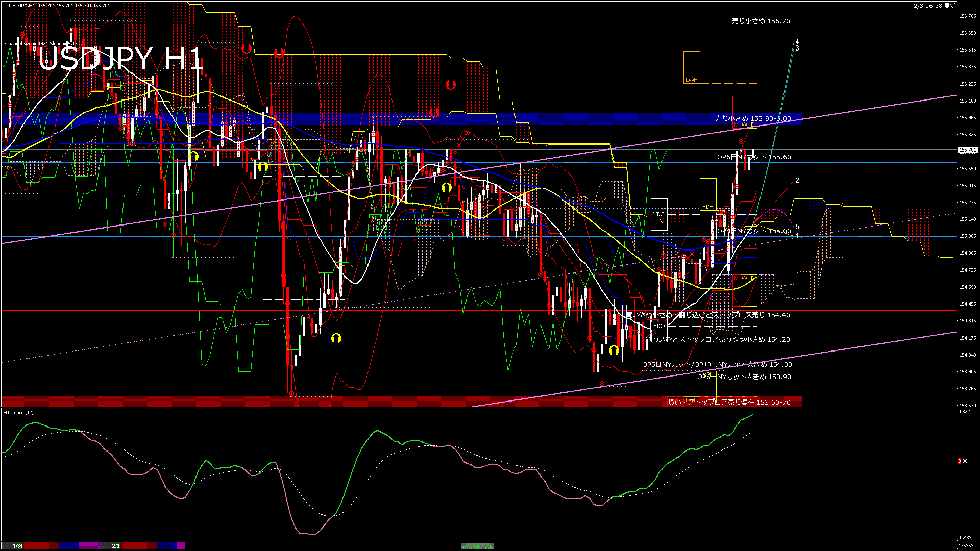Select the 1/31 date segment
980x551 pixels.
(x=18, y=546)
